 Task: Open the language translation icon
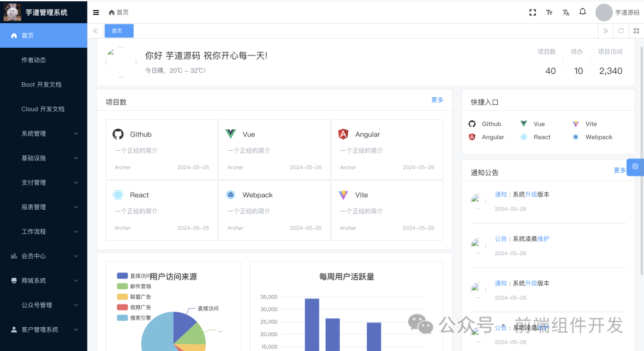[x=566, y=13]
